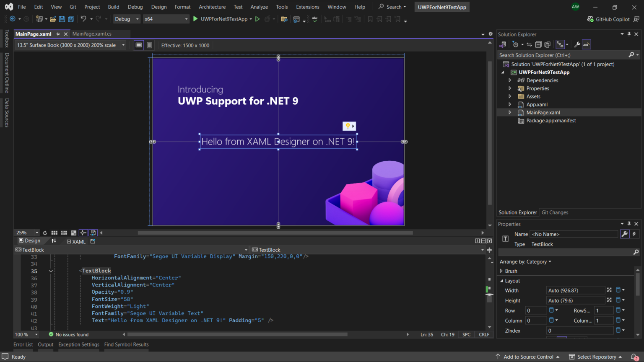Viewport: 644px width, 362px height.
Task: Open the Debug menu
Action: point(135,7)
